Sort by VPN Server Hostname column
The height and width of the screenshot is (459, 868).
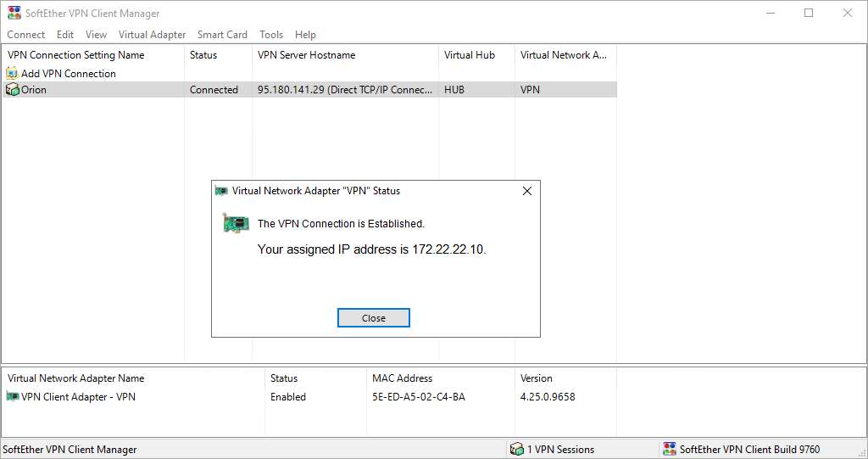point(345,55)
